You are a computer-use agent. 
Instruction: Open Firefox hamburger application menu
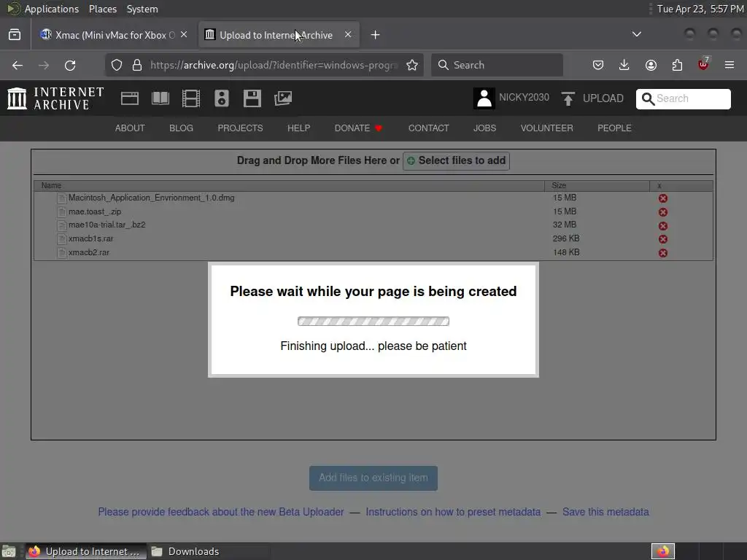point(729,65)
